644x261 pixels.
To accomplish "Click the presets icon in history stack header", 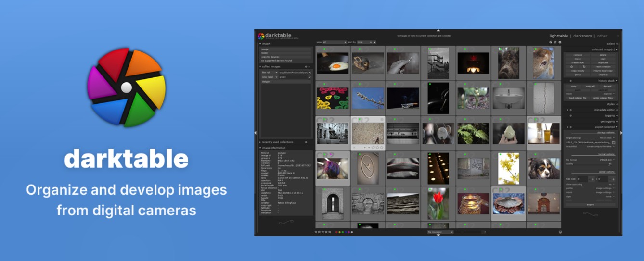I will pyautogui.click(x=571, y=81).
